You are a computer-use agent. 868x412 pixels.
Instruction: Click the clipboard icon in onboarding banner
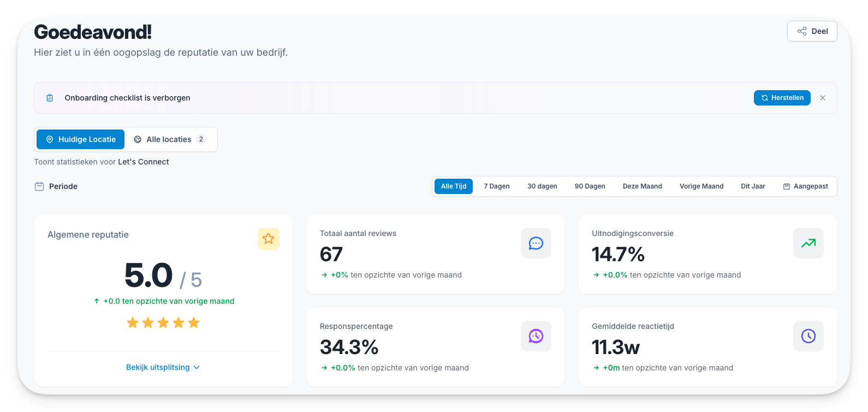point(50,98)
